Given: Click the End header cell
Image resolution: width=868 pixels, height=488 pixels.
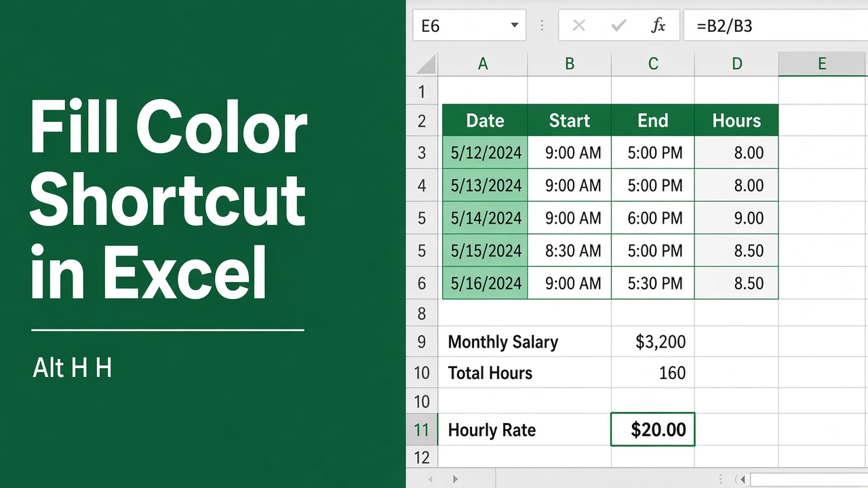Looking at the screenshot, I should click(x=653, y=121).
